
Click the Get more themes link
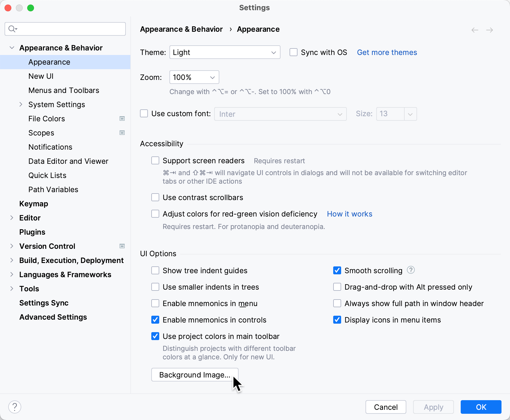(x=387, y=52)
